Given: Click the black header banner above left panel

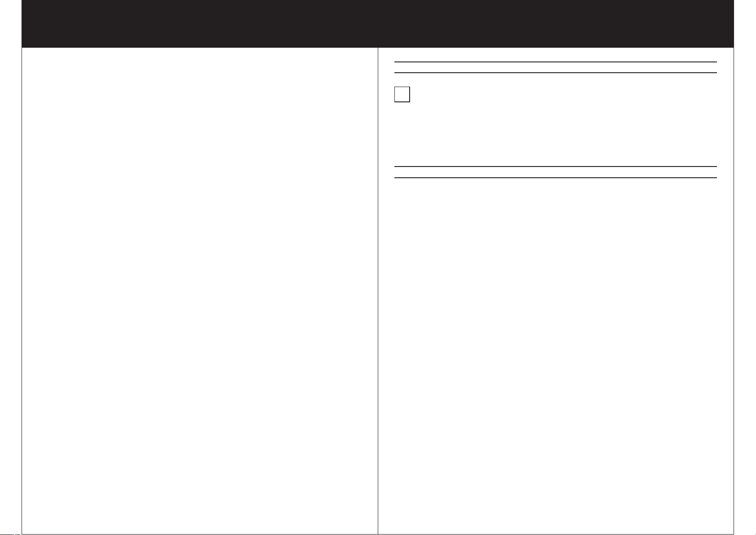Looking at the screenshot, I should pyautogui.click(x=200, y=24).
